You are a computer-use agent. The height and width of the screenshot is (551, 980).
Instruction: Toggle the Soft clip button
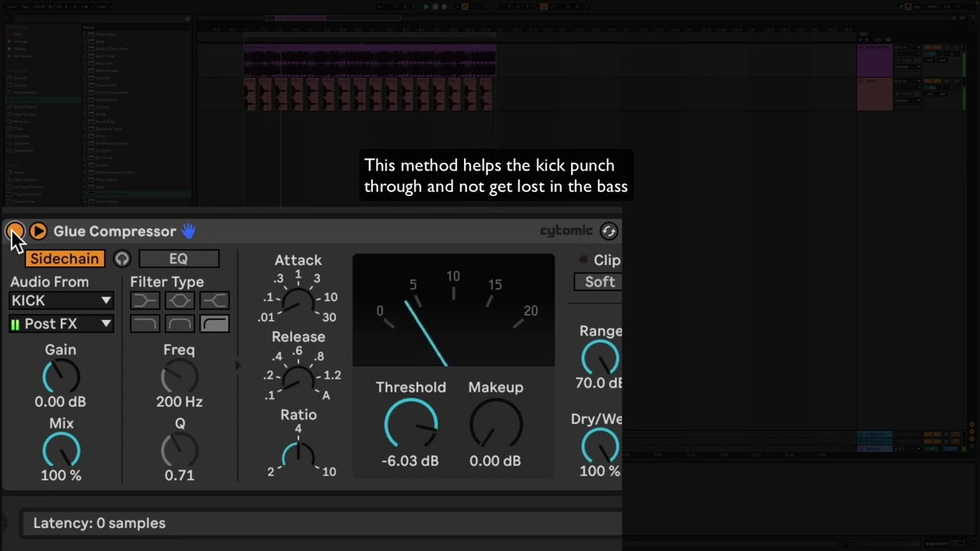(x=599, y=282)
